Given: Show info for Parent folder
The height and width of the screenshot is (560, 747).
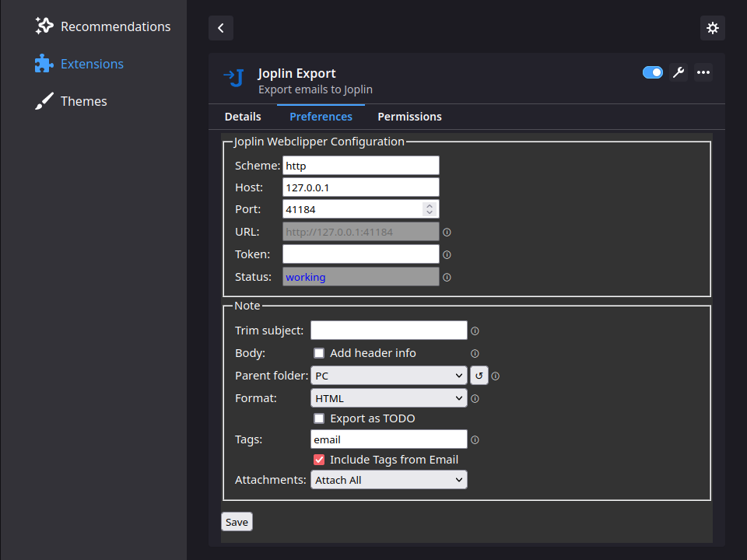Looking at the screenshot, I should point(496,376).
